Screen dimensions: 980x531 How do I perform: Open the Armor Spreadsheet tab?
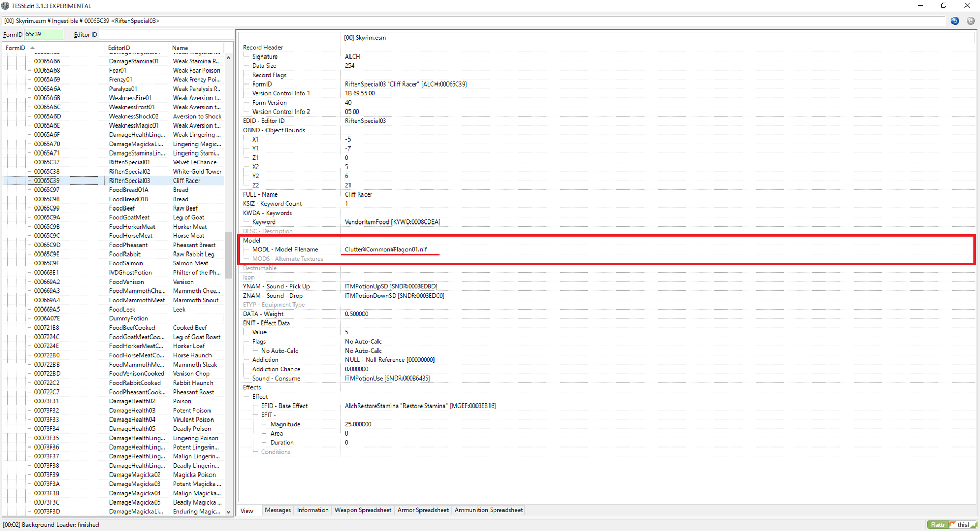tap(423, 510)
